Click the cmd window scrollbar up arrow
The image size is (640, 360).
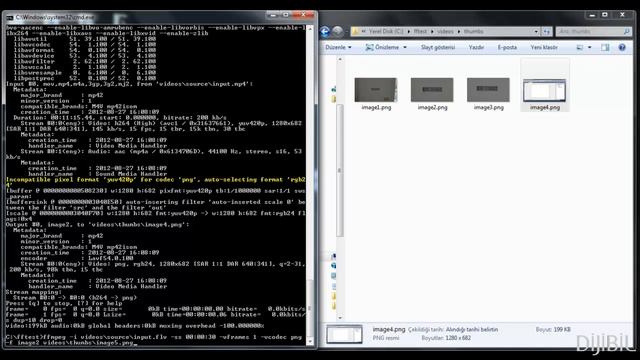[x=310, y=28]
